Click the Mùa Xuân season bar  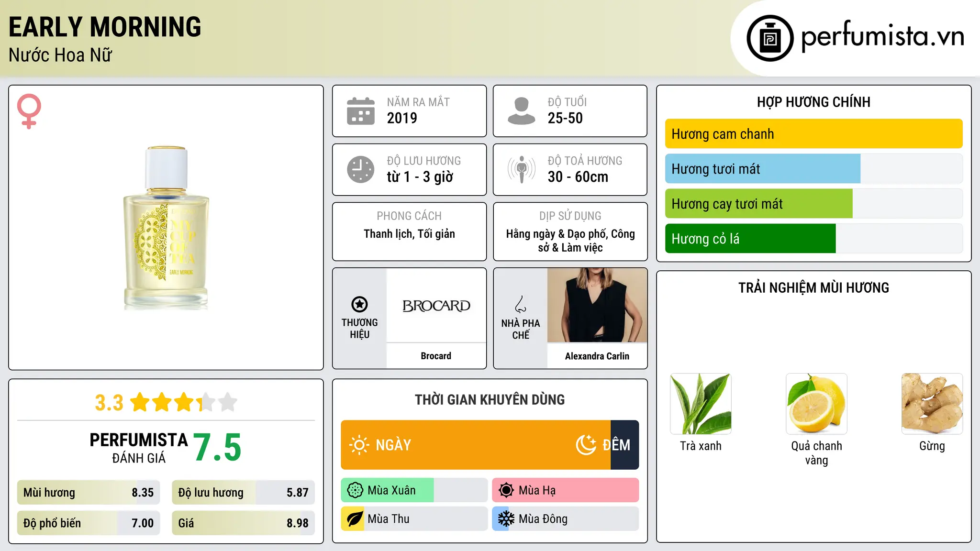click(414, 490)
